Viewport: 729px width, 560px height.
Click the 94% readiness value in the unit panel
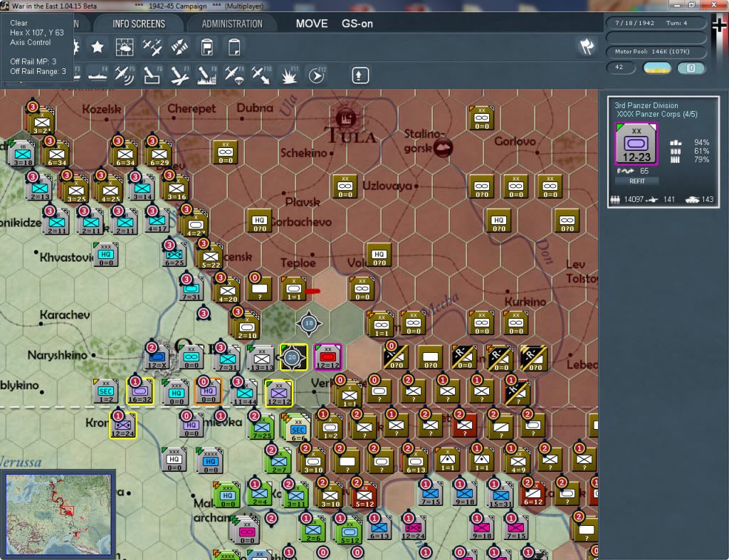coord(701,143)
